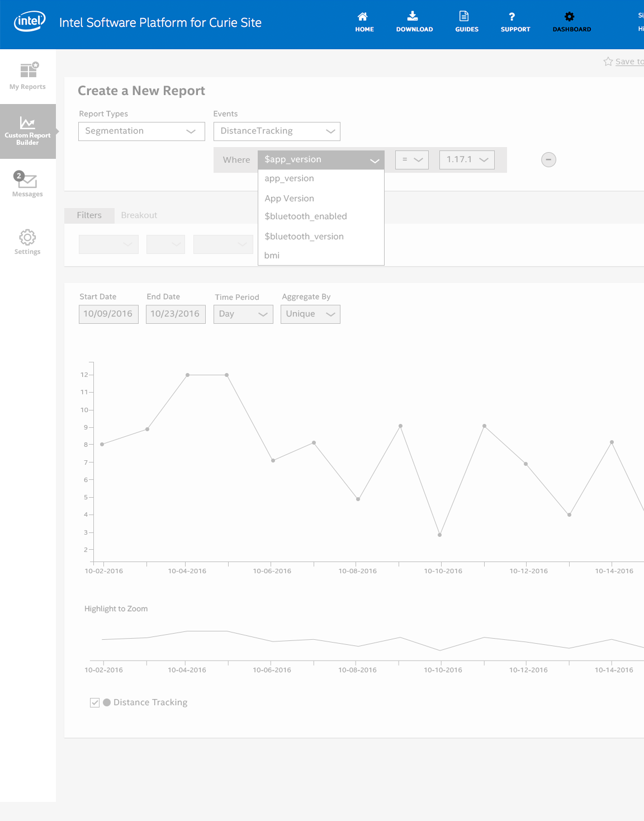
Task: Open the Aggregate By Unique dropdown
Action: (310, 314)
